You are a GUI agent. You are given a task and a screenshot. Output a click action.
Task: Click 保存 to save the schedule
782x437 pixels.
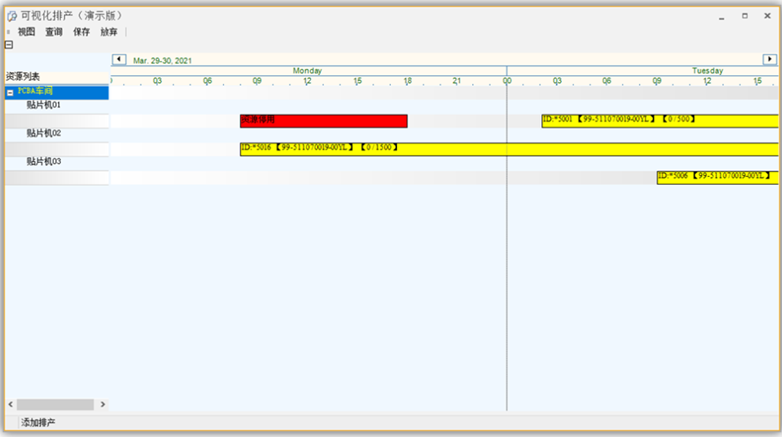click(x=81, y=32)
